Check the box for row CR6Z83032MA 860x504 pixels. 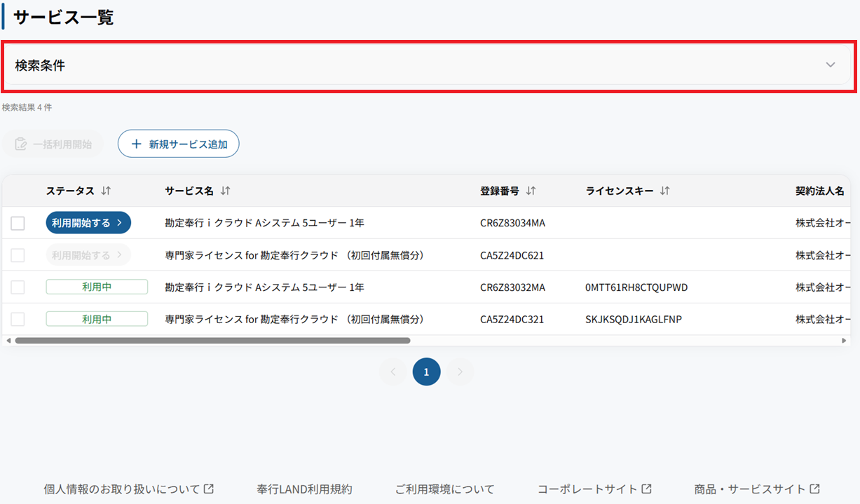coord(18,287)
